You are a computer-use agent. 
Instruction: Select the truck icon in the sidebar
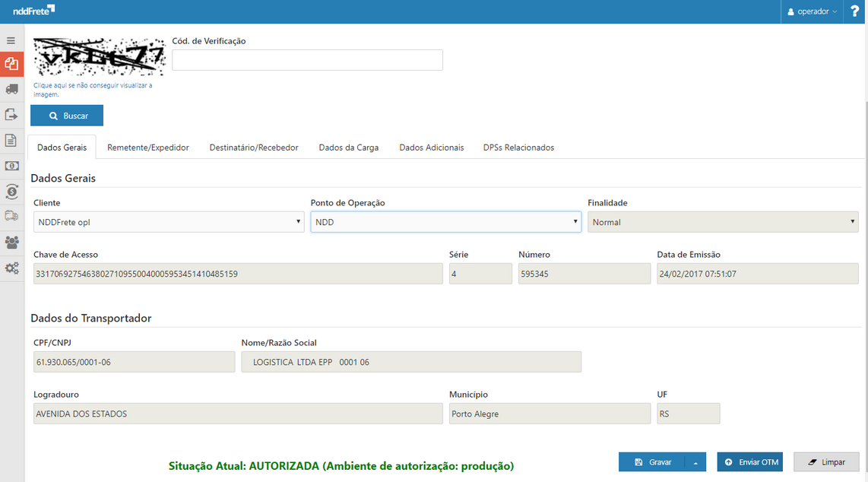click(11, 89)
